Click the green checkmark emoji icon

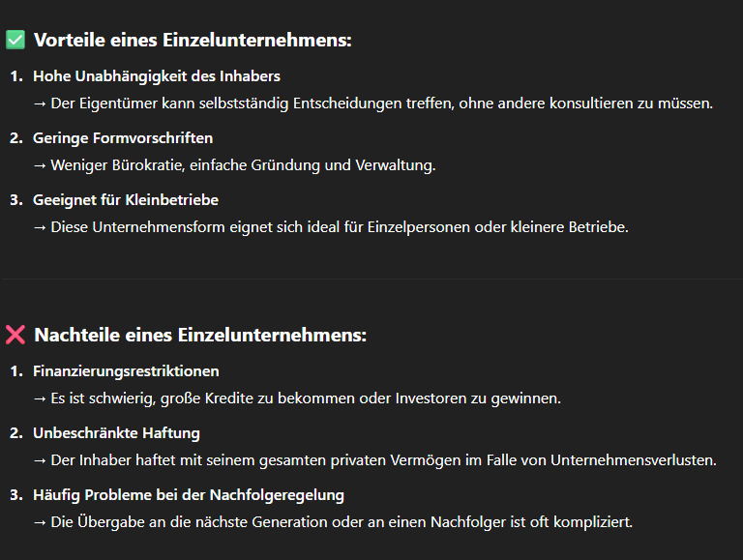[x=15, y=40]
